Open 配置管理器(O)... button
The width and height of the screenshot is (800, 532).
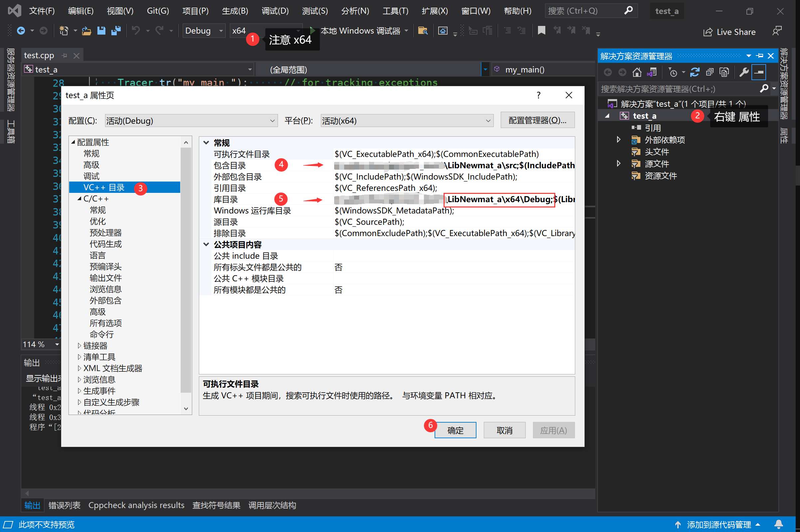click(538, 120)
